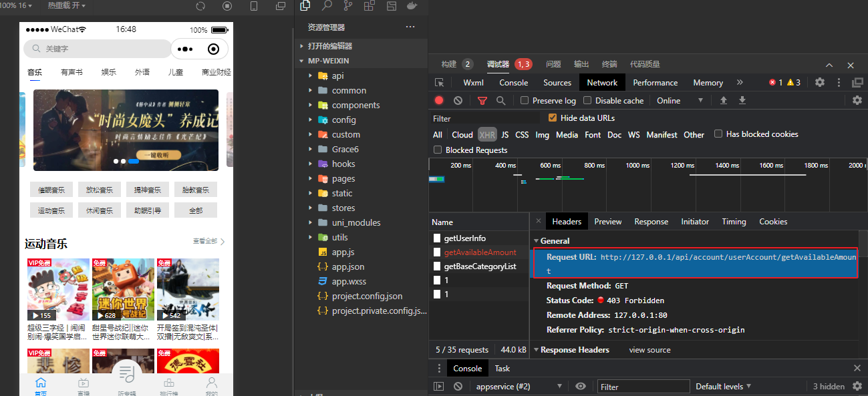Switch to the Sources tab
This screenshot has height=396, width=868.
pos(557,83)
